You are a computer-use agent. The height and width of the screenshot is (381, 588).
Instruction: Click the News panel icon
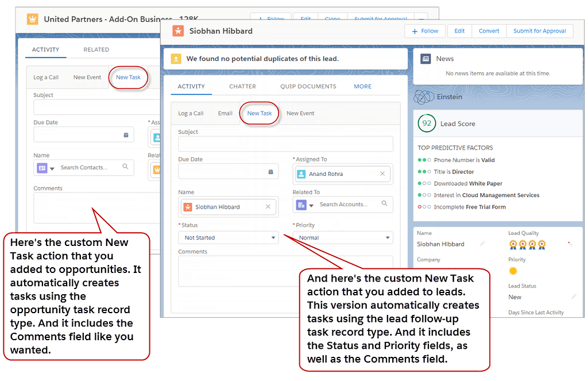click(x=425, y=59)
